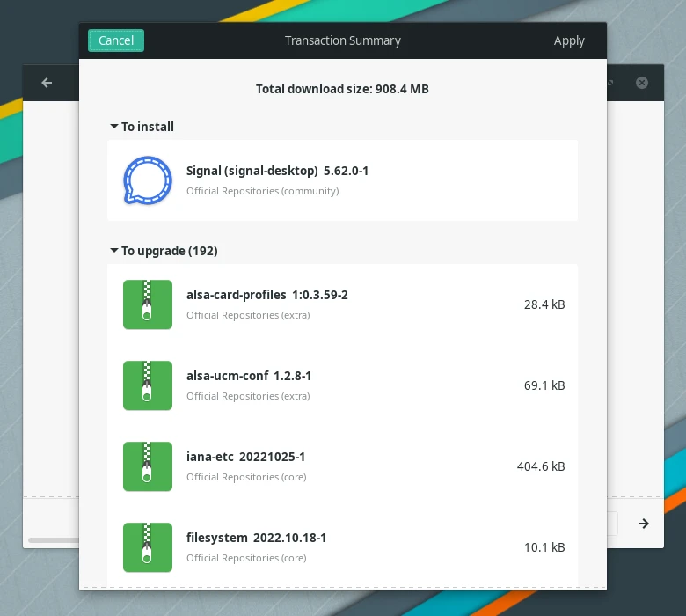686x616 pixels.
Task: Collapse the To upgrade (192) section
Action: pos(114,251)
